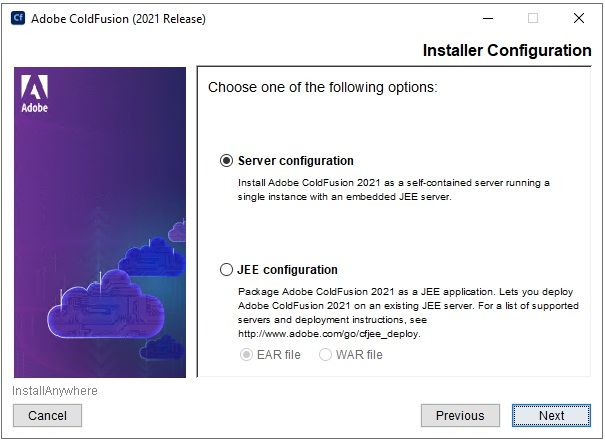Select the JEE configuration radio button
This screenshot has width=605, height=441.
226,269
